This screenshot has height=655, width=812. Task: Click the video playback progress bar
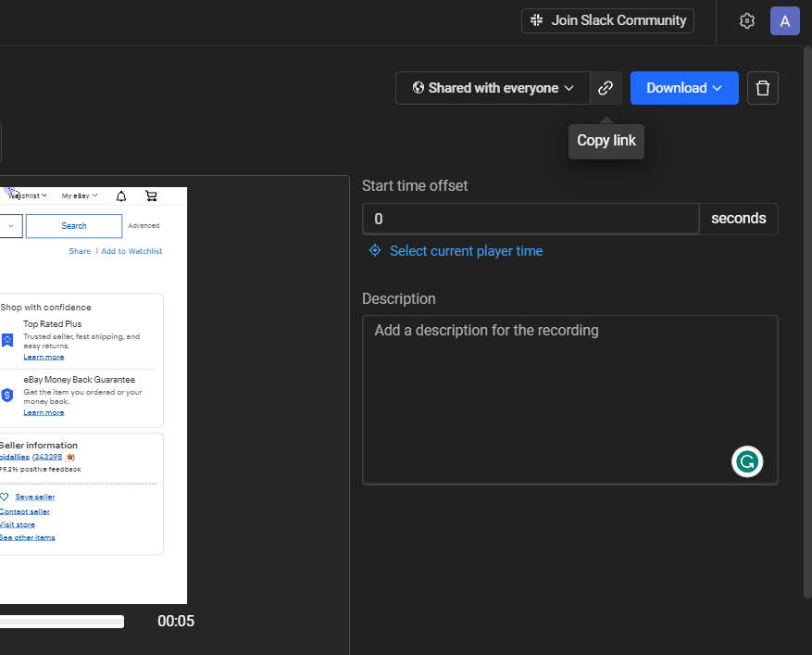62,622
